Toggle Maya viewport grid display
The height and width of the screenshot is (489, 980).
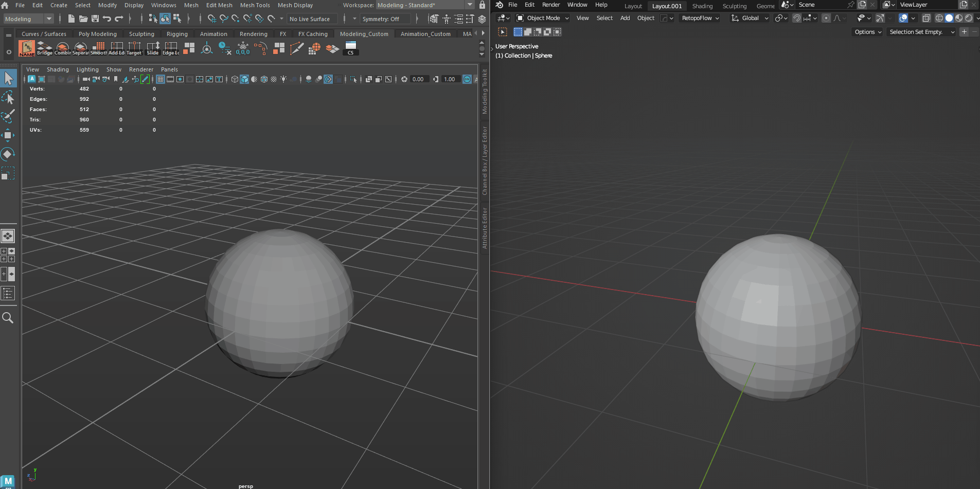[x=161, y=79]
